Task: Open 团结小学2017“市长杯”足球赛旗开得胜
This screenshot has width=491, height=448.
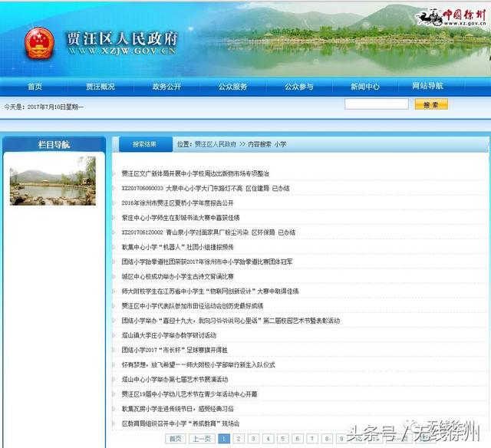Action: pos(174,350)
